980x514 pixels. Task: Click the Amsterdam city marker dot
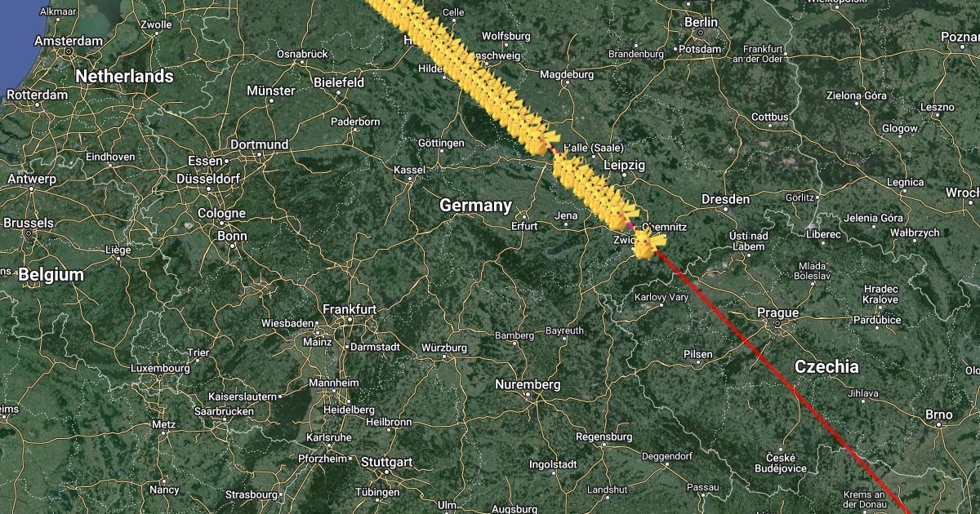[x=69, y=51]
